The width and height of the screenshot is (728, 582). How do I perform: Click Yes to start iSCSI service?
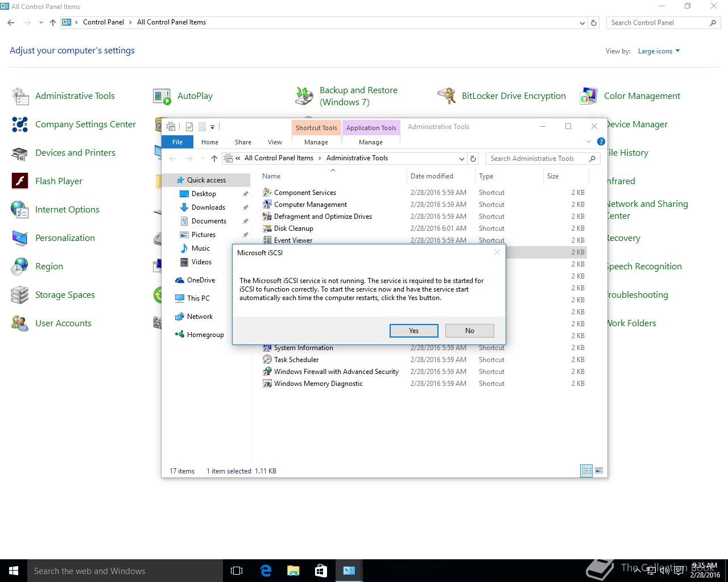point(414,331)
